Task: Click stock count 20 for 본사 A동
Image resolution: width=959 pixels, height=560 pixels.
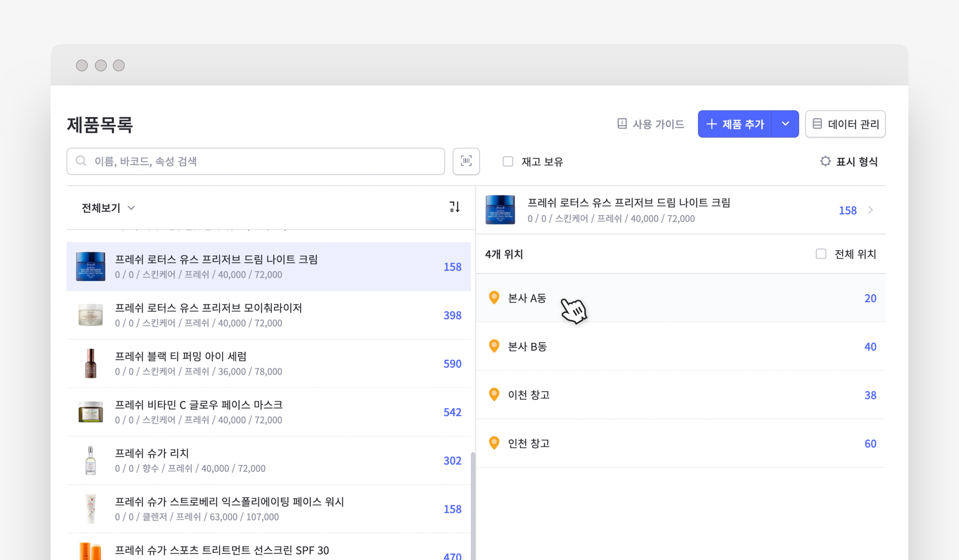Action: 870,298
